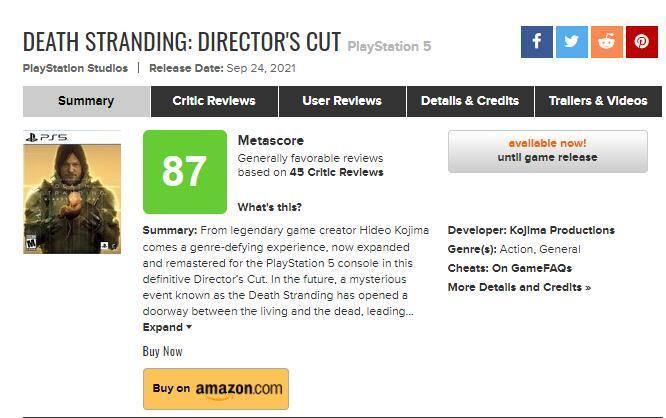
Task: Click the PlayStation Studios publisher link
Action: [75, 68]
